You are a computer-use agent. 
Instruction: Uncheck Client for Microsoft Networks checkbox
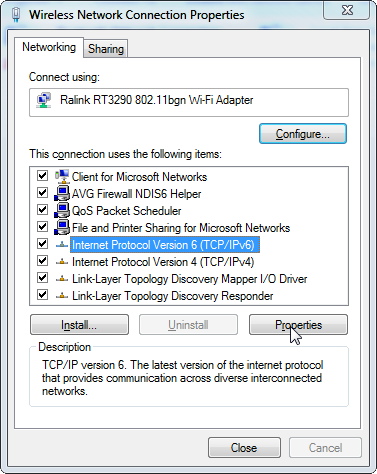tap(42, 175)
